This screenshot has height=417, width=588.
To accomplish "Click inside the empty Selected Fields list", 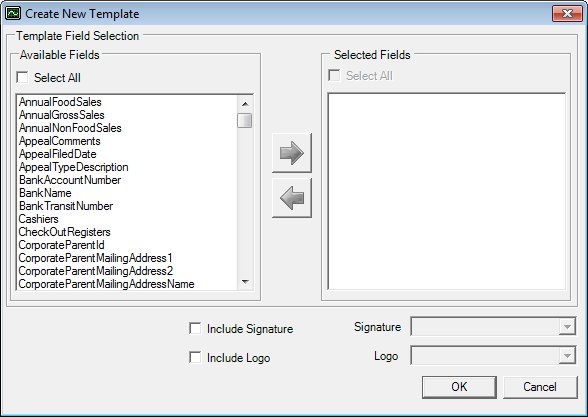I will (447, 191).
